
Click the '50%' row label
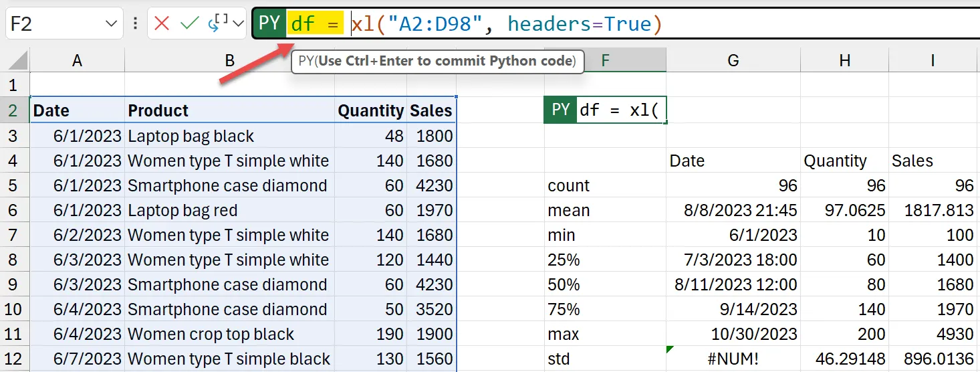coord(605,284)
